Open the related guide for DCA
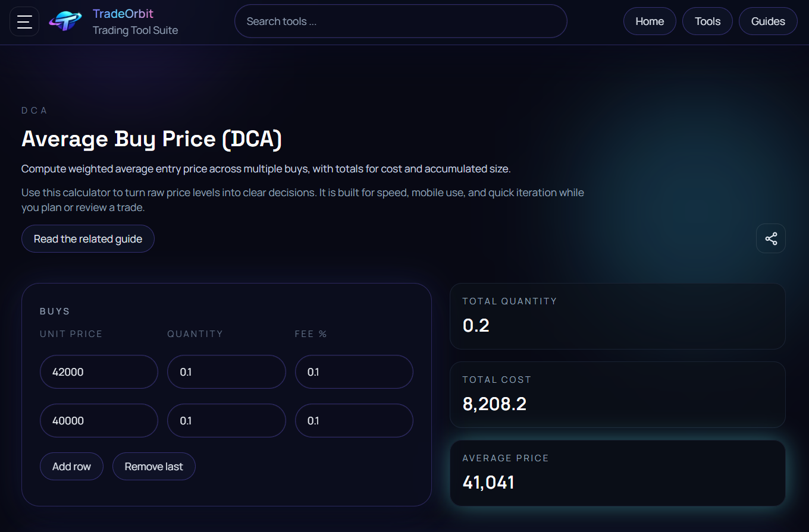809x532 pixels. pos(87,238)
